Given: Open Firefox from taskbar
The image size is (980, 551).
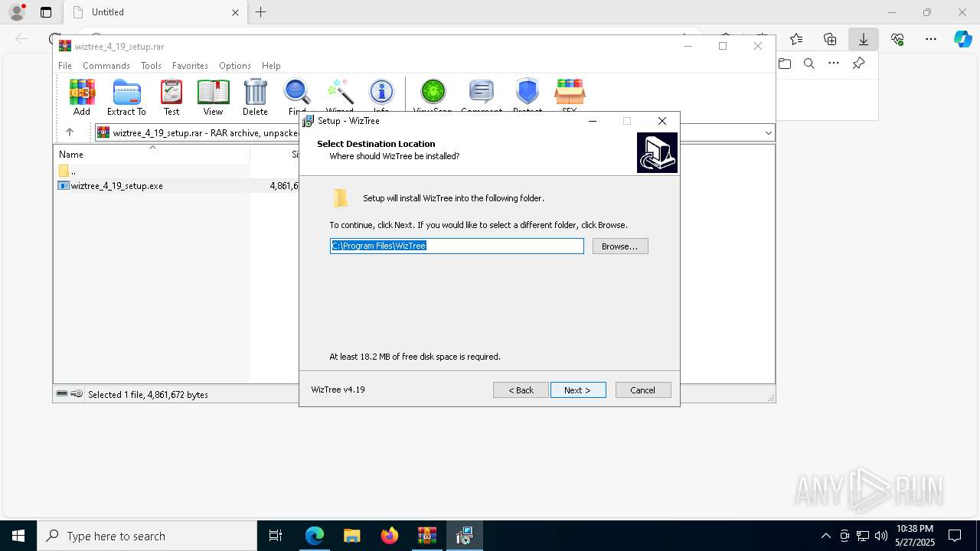Looking at the screenshot, I should coord(390,536).
